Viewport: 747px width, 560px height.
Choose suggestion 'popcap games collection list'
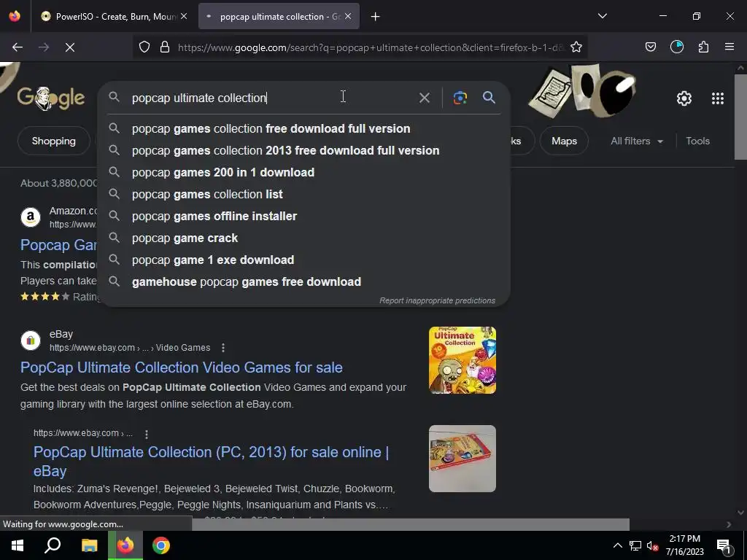pyautogui.click(x=304, y=194)
